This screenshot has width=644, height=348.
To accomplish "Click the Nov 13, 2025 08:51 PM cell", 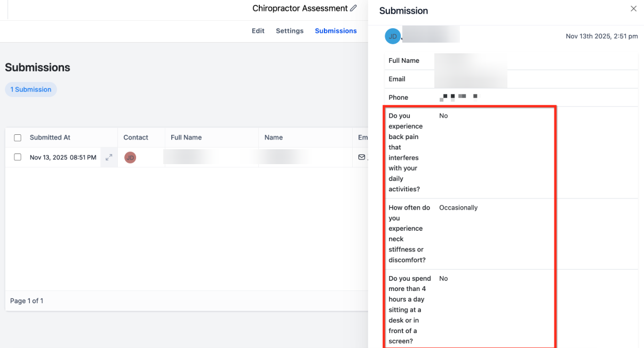I will (63, 158).
